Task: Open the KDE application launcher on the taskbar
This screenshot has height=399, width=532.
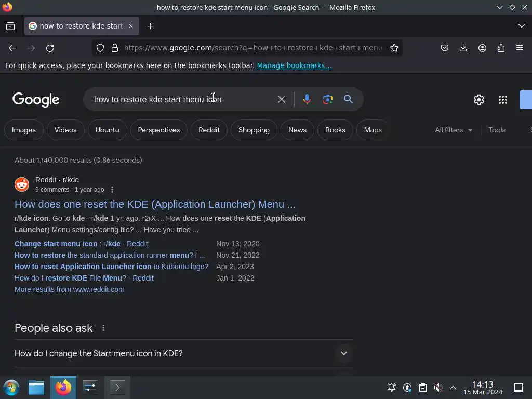Action: pyautogui.click(x=11, y=388)
